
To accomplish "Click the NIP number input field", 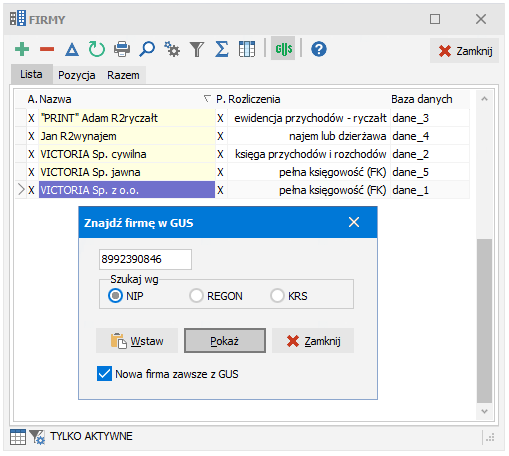I will click(145, 259).
